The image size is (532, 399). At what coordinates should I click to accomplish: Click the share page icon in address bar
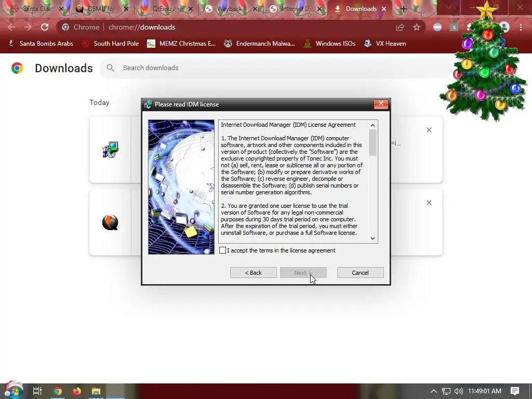tap(400, 27)
